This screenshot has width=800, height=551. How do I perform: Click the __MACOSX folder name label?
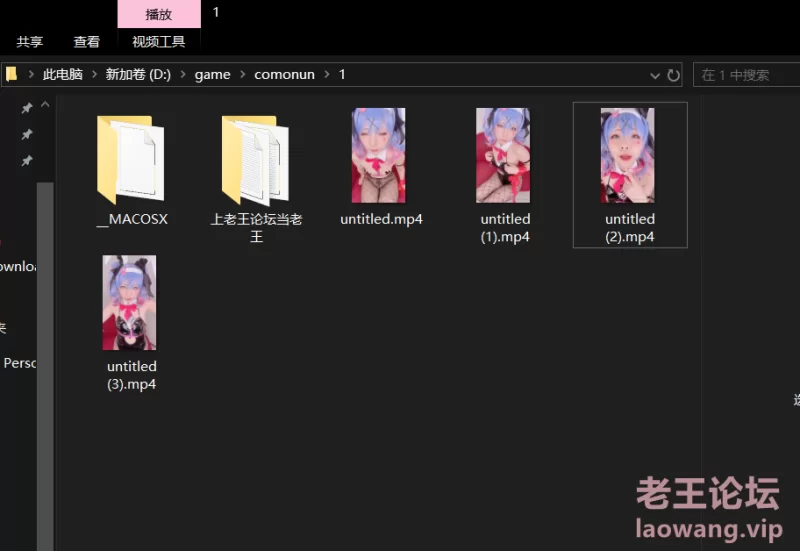[132, 219]
